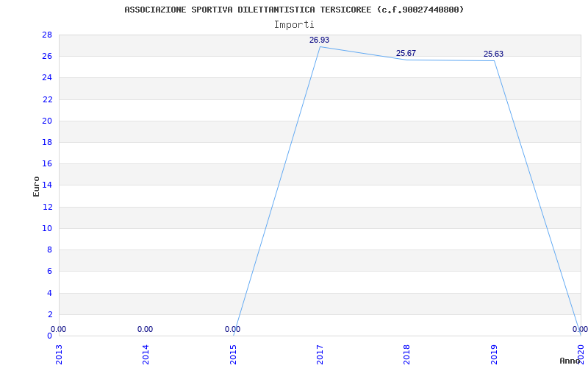Click the 2 y-axis tick label
The height and width of the screenshot is (368, 588).
click(x=49, y=314)
